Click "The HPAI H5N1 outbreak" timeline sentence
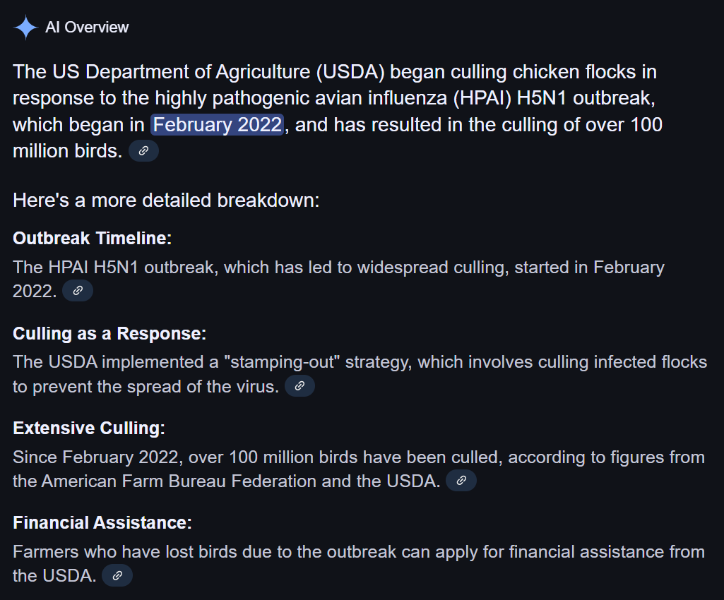The height and width of the screenshot is (600, 724). (114, 267)
